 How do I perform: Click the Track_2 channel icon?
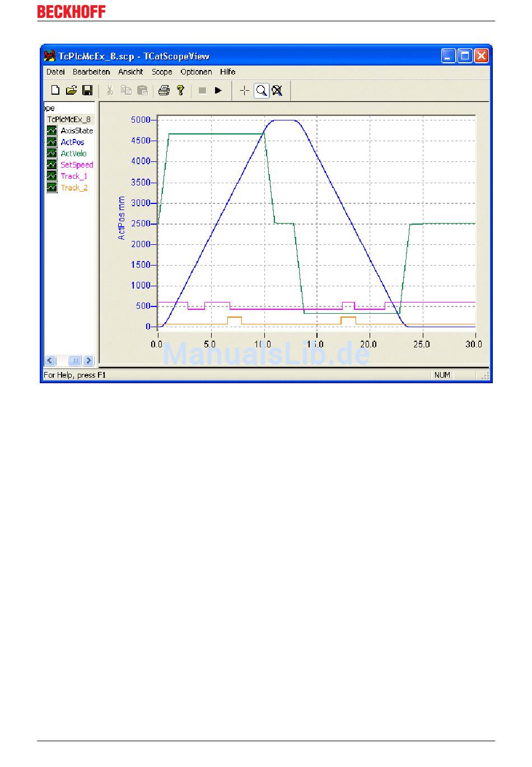tap(52, 187)
